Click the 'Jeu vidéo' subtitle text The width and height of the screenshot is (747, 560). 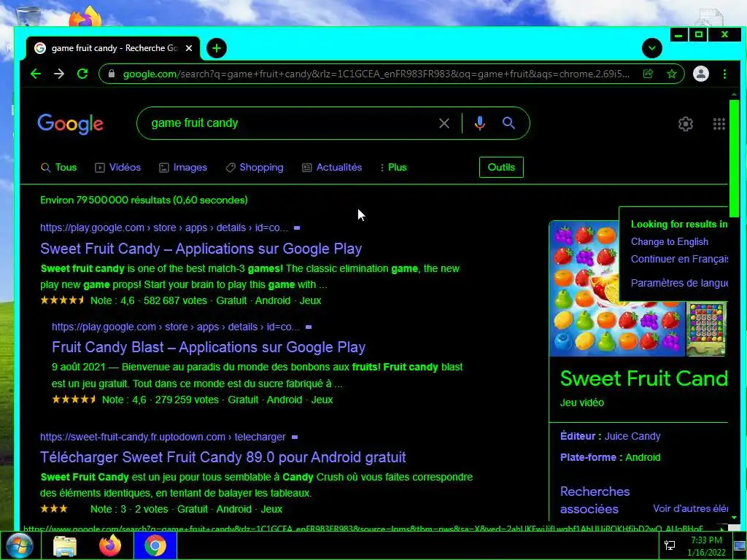pyautogui.click(x=582, y=402)
